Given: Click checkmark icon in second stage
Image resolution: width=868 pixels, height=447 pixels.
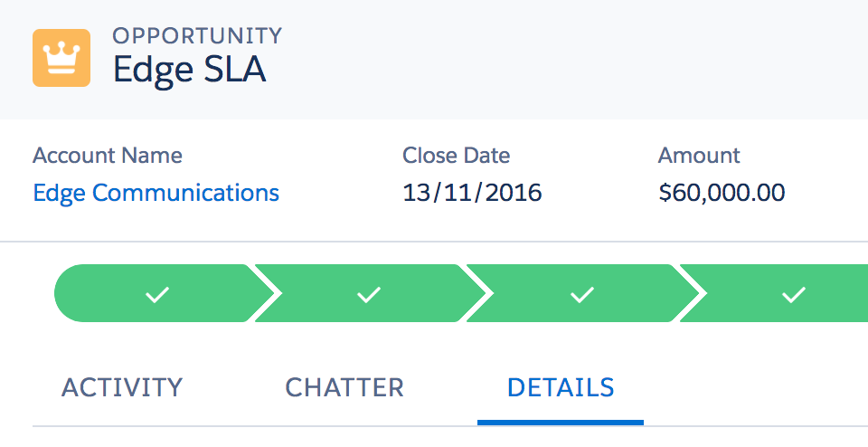Looking at the screenshot, I should coord(369,294).
